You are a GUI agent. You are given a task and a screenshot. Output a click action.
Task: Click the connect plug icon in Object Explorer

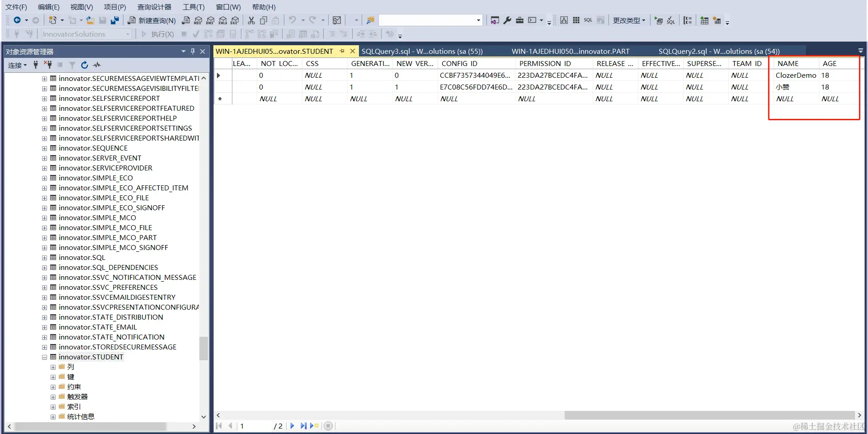coord(36,65)
